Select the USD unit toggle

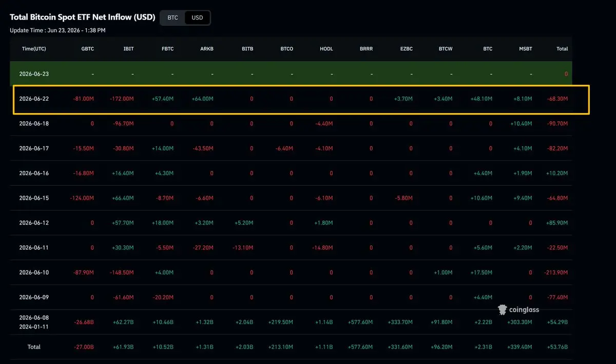click(197, 17)
